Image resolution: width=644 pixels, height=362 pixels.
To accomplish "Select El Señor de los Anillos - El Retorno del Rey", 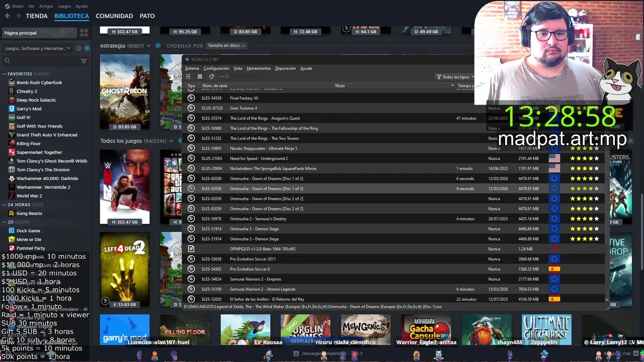I will (394, 299).
